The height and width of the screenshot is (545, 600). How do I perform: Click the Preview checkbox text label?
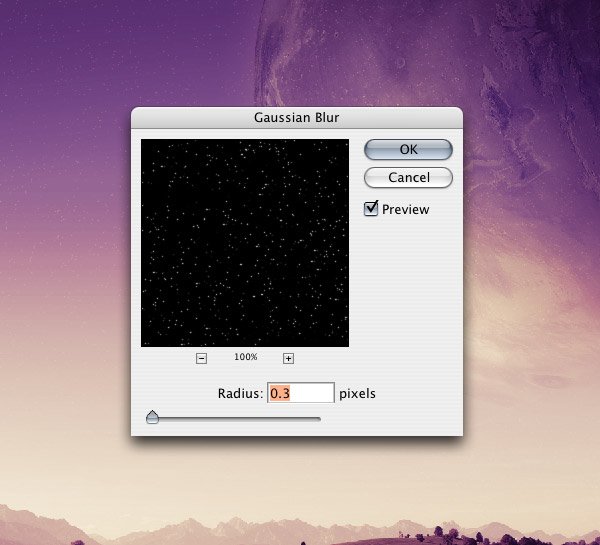point(405,210)
